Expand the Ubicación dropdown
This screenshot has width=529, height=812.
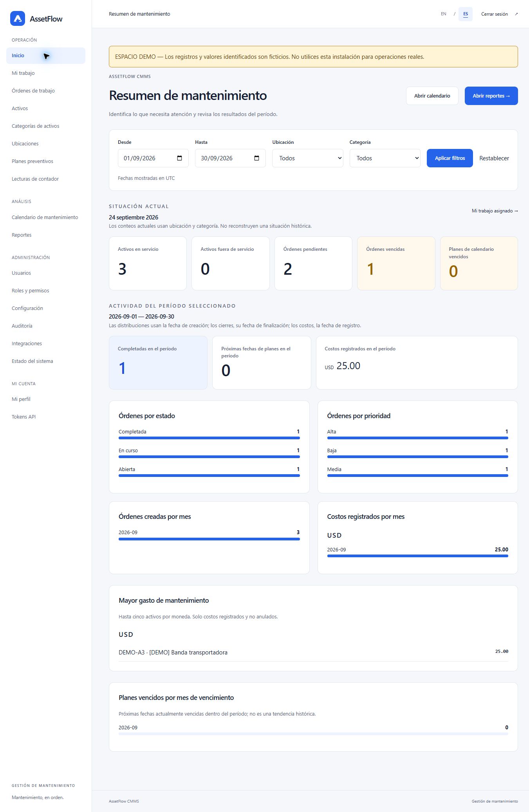click(308, 158)
